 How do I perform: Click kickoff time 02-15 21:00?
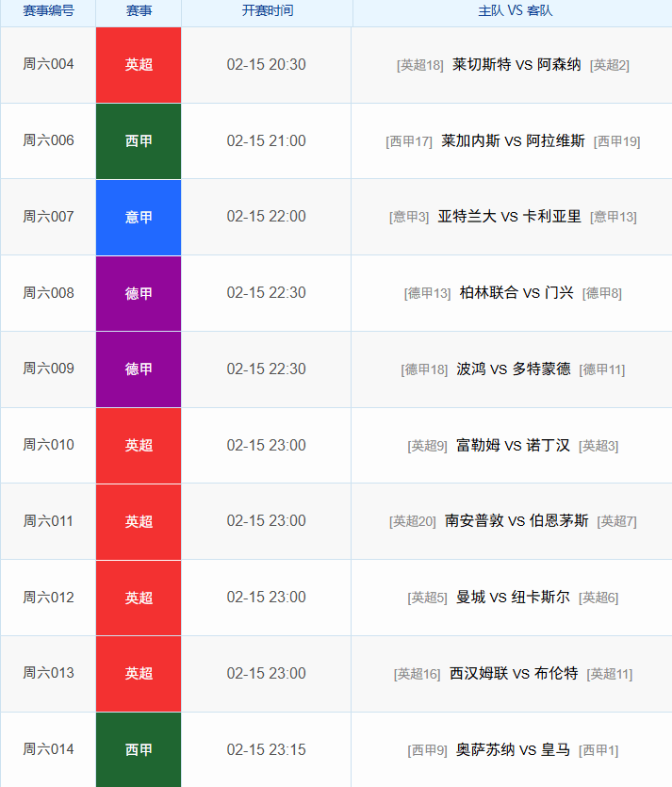pos(267,141)
